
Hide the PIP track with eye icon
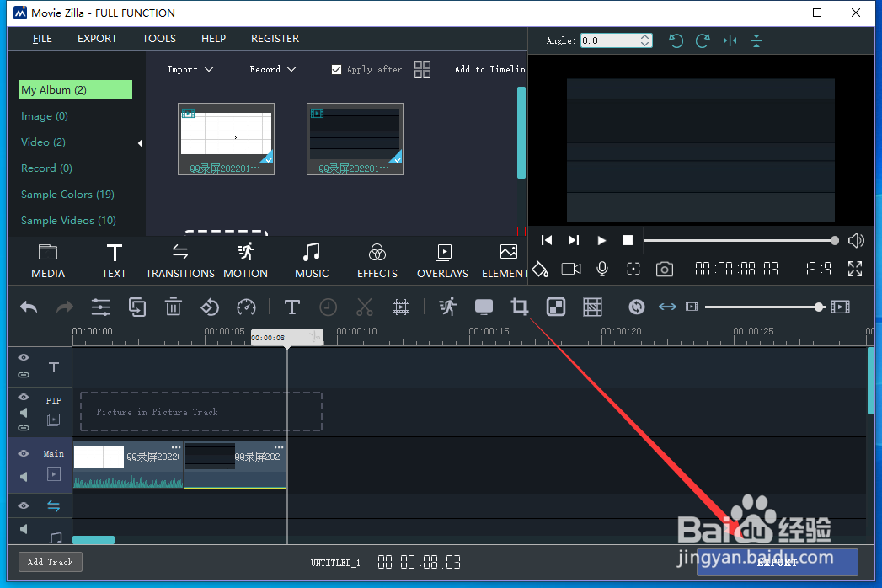coord(24,398)
